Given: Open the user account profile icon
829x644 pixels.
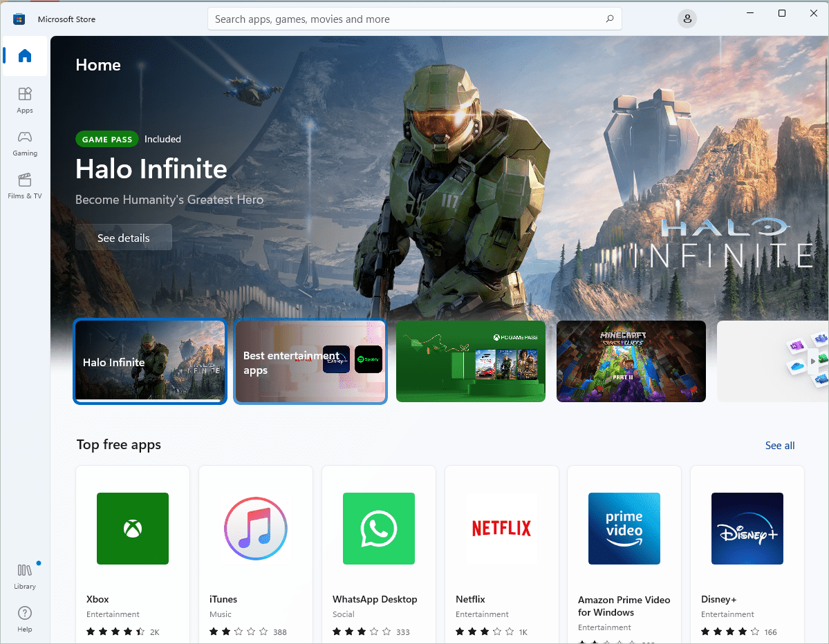Looking at the screenshot, I should coord(687,19).
